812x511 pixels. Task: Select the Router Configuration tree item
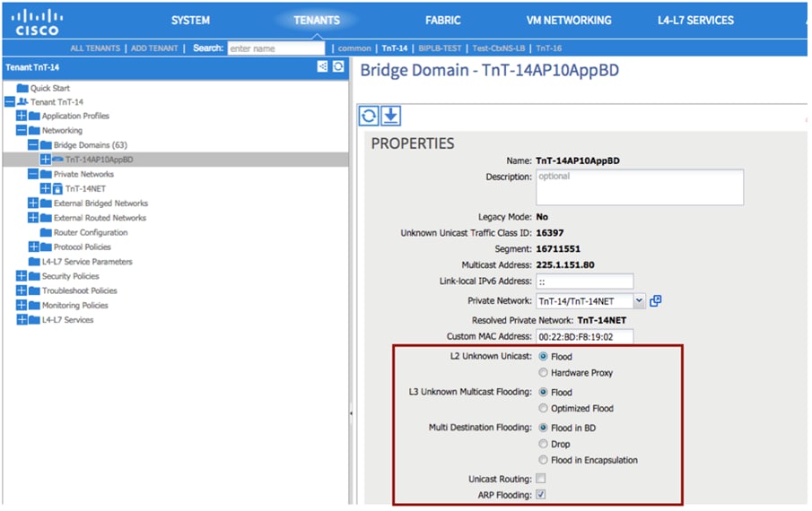click(x=90, y=232)
